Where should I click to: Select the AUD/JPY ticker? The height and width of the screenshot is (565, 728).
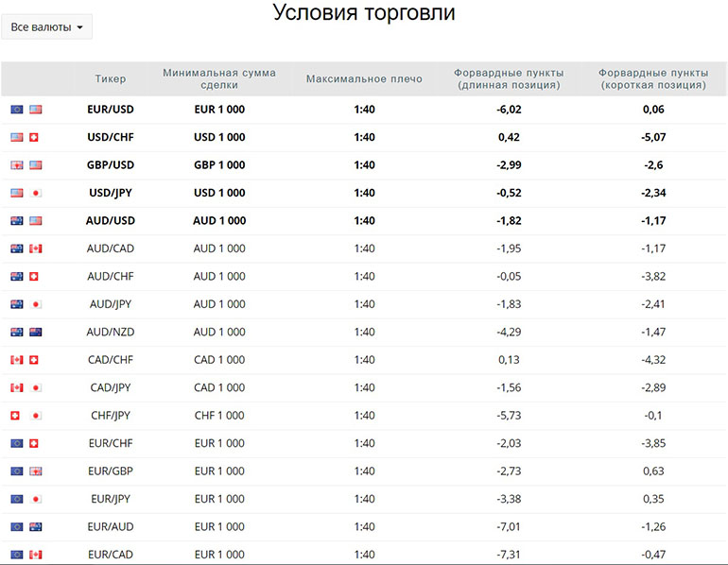[111, 304]
